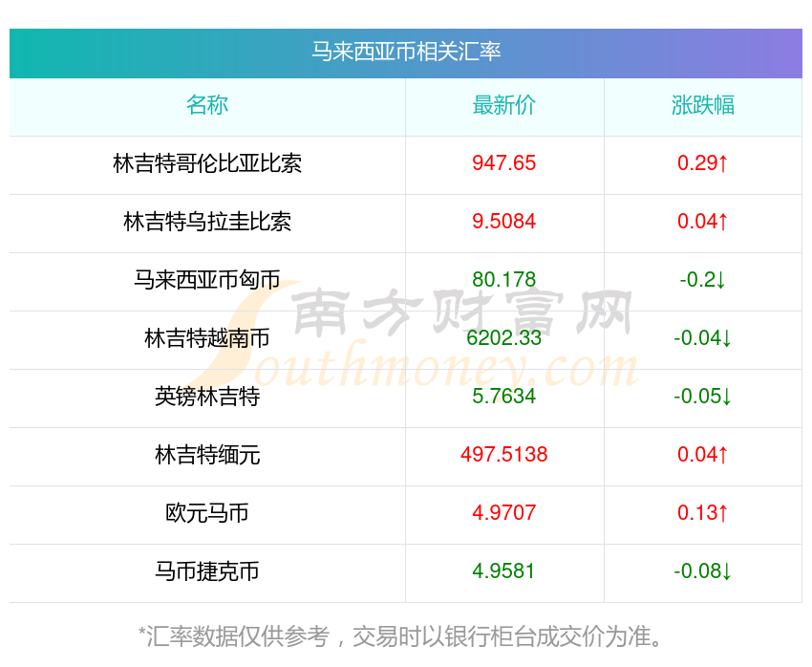The image size is (812, 667).
Task: Select the 名称 column header
Action: pos(207,105)
